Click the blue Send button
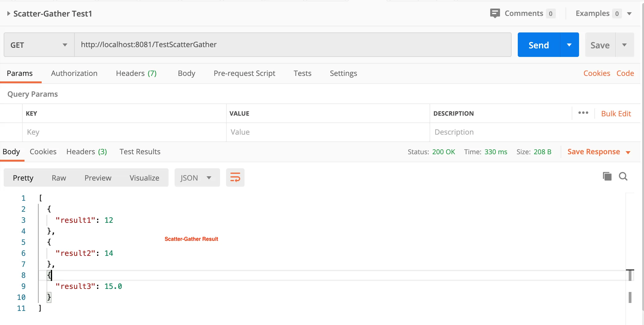 [x=539, y=45]
